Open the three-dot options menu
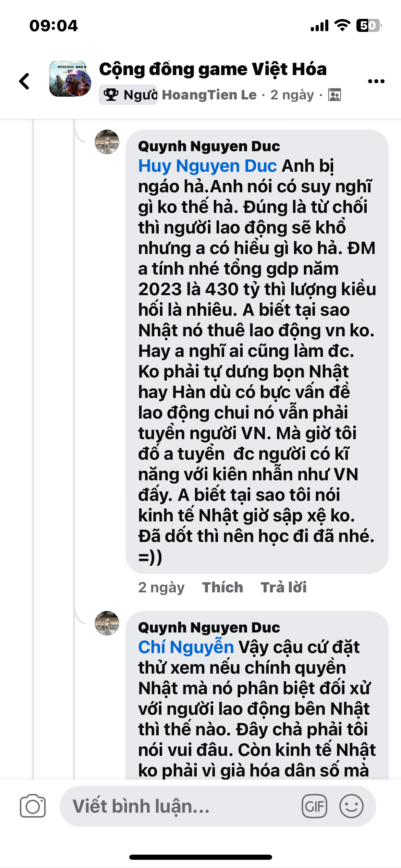The image size is (401, 868). [x=376, y=81]
